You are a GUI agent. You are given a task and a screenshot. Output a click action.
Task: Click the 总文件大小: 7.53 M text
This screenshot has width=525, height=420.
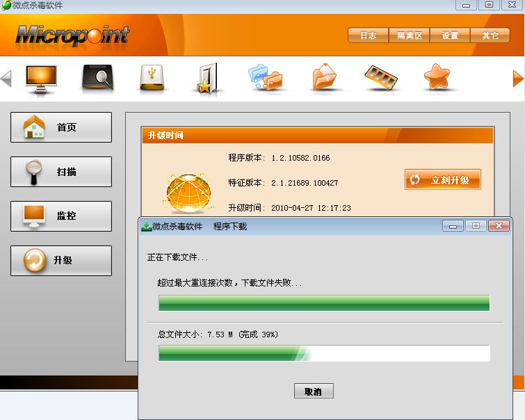[x=195, y=334]
